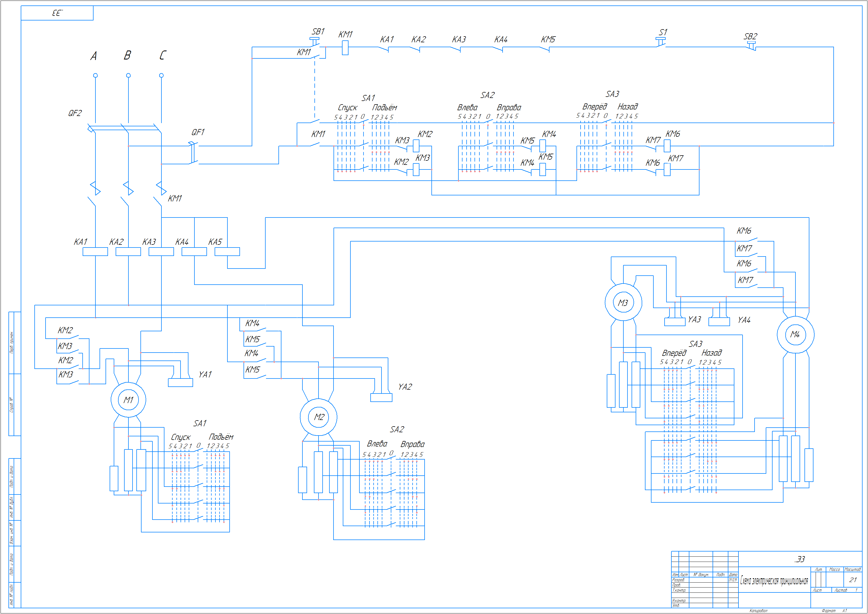The image size is (868, 614).
Task: Click the YA2 brake coil rectangle
Action: coord(381,398)
